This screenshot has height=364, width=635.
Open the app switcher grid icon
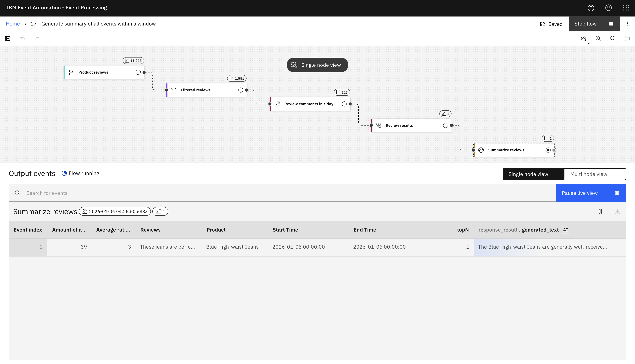coord(626,8)
